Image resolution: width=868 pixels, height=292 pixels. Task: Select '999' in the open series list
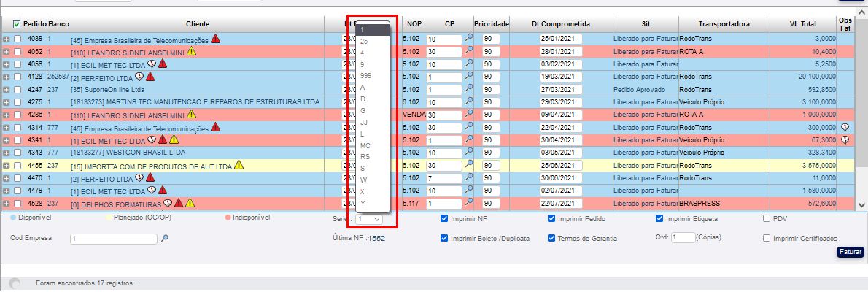366,76
